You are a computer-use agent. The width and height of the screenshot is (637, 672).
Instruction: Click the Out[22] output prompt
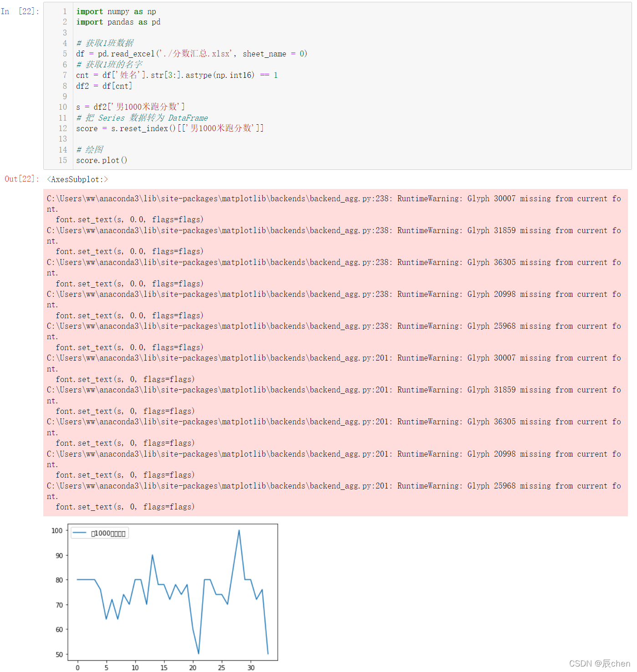tap(22, 179)
